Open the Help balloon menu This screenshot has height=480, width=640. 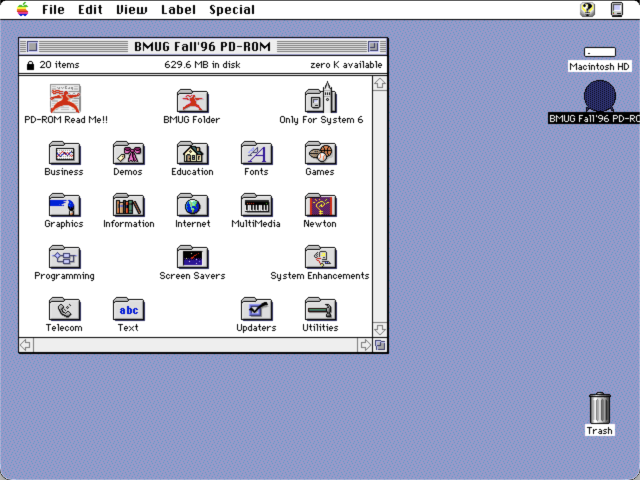[x=587, y=9]
